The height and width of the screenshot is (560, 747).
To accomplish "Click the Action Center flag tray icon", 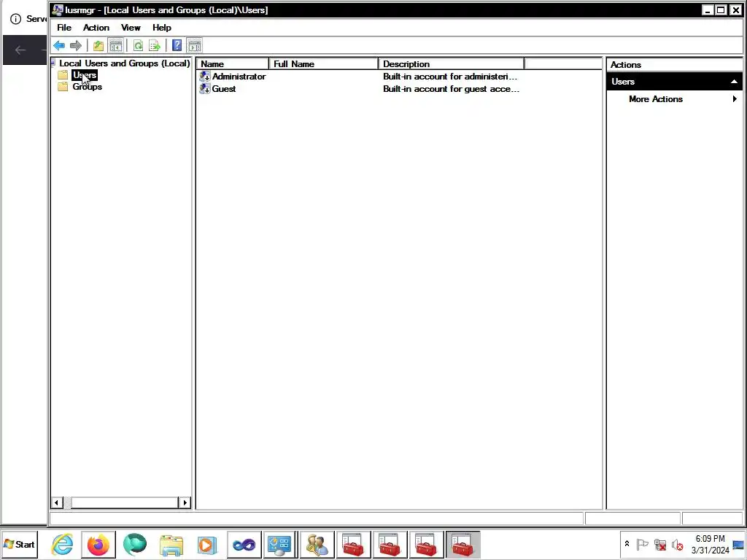I will click(642, 544).
